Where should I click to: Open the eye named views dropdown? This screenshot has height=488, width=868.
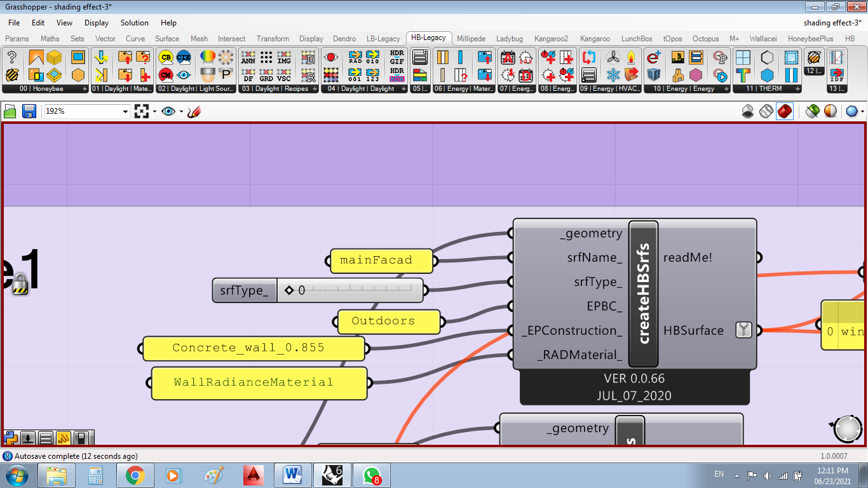181,112
